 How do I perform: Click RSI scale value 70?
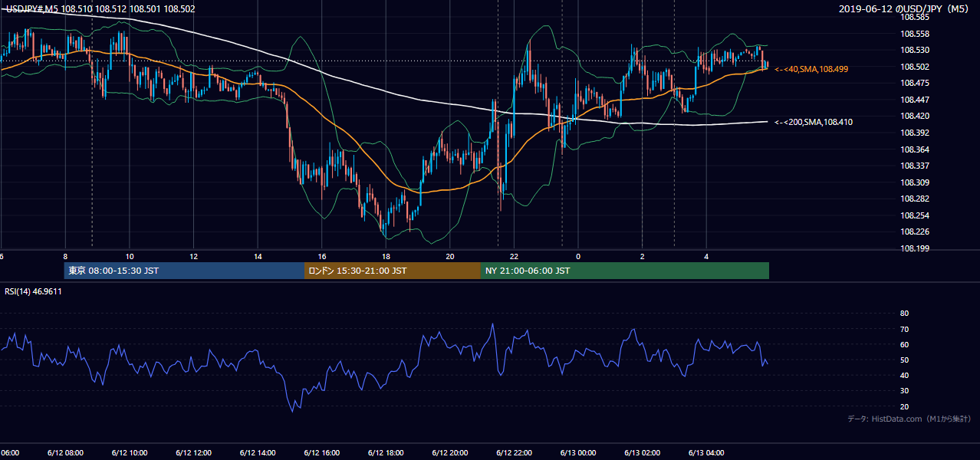click(904, 329)
